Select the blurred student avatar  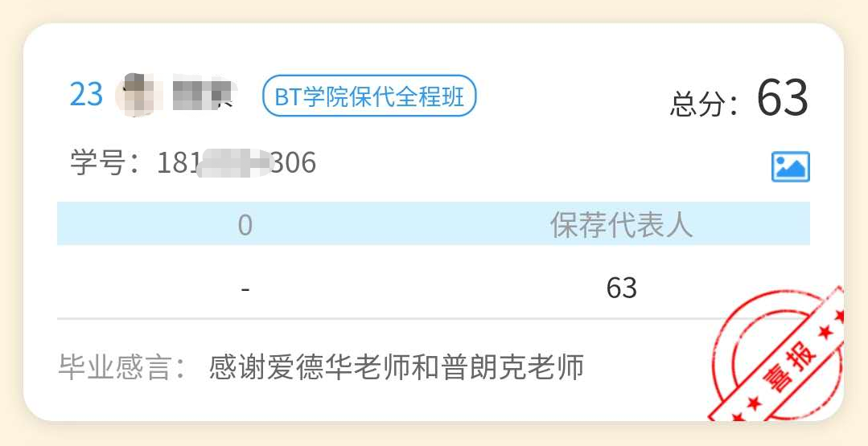coord(138,95)
